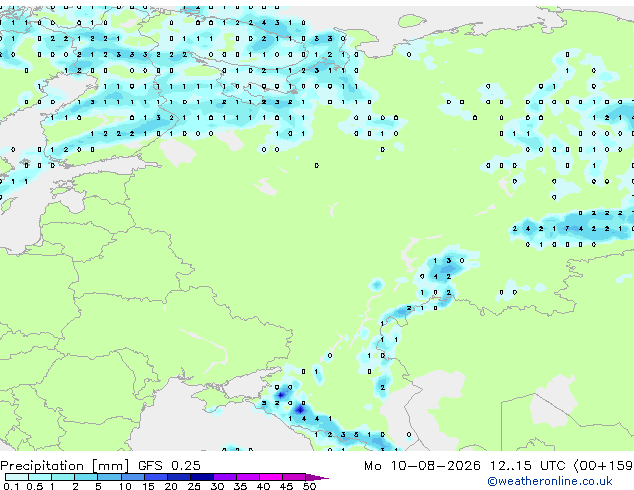Click the legend value "10"

(x=125, y=486)
